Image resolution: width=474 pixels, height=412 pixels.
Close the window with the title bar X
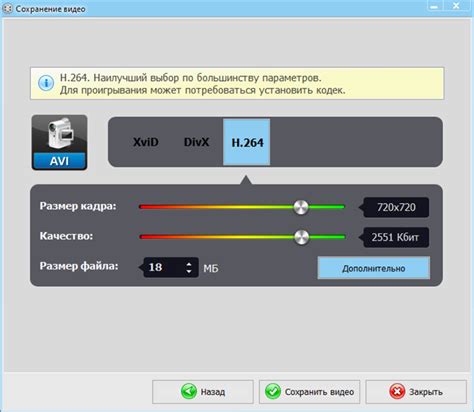pos(456,6)
